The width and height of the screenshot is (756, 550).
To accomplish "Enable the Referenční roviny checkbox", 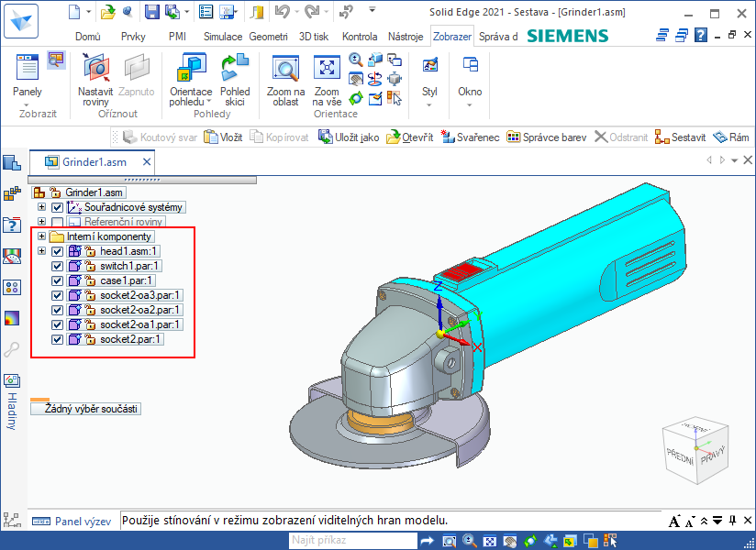I will tap(58, 222).
